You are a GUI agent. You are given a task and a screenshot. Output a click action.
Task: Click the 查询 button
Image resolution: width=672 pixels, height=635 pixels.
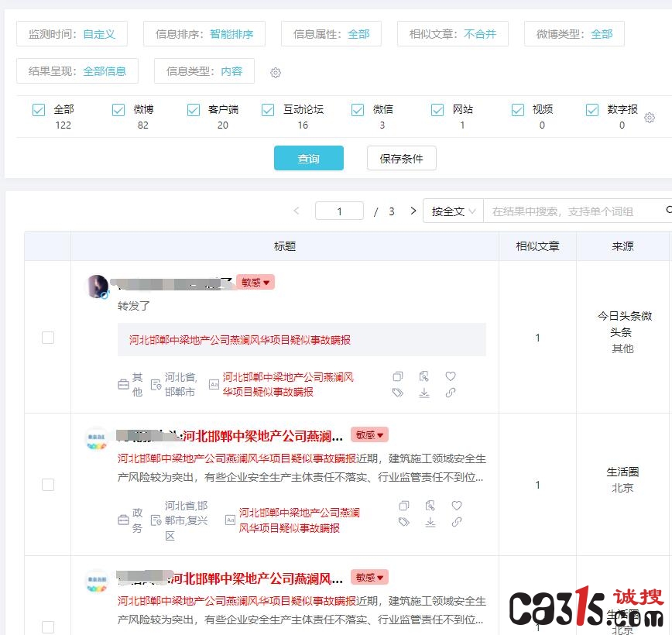tap(309, 158)
